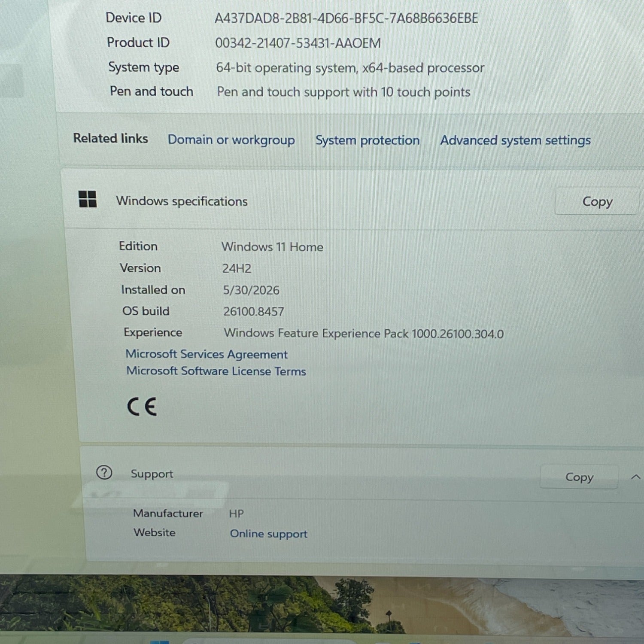This screenshot has width=644, height=644.
Task: Click the 'Windows specifications' header
Action: pos(182,201)
